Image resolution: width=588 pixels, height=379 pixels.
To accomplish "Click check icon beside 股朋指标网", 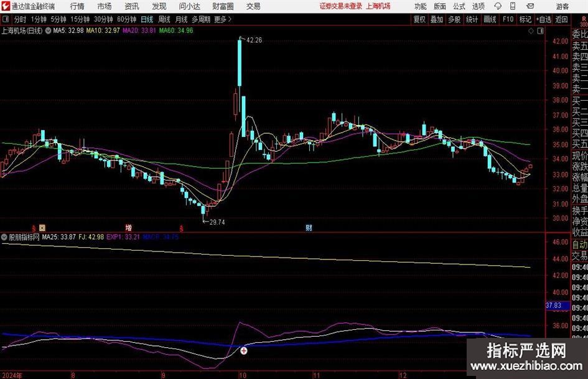I will [x=4, y=237].
